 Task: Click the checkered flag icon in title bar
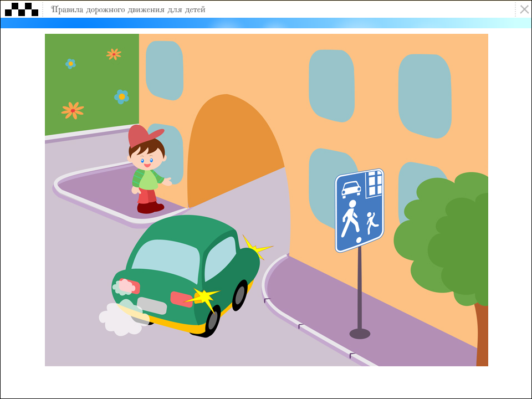(x=22, y=9)
